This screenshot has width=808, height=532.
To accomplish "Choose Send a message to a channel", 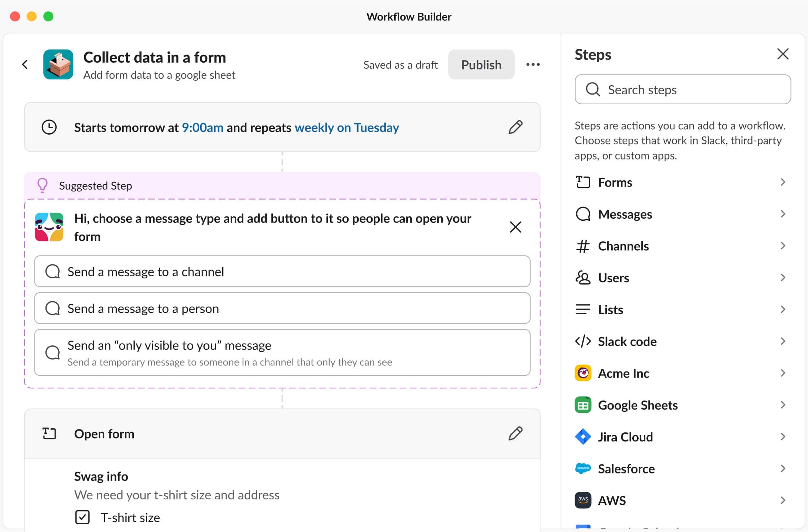I will click(x=282, y=272).
